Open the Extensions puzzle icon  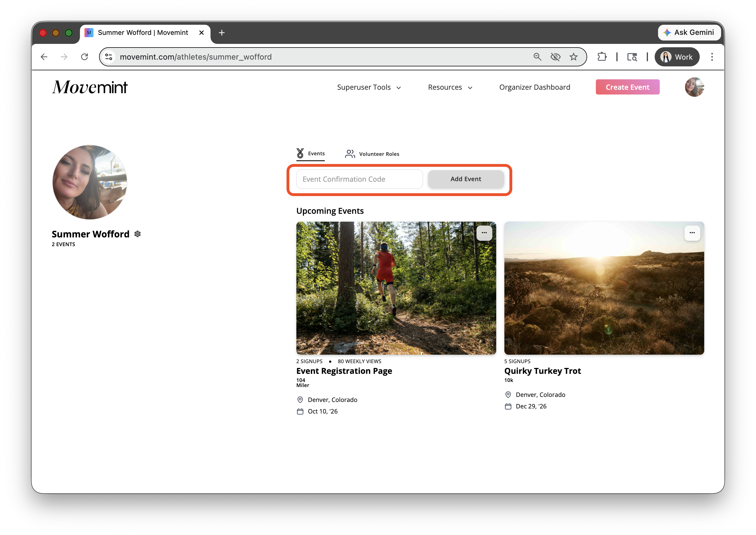602,57
